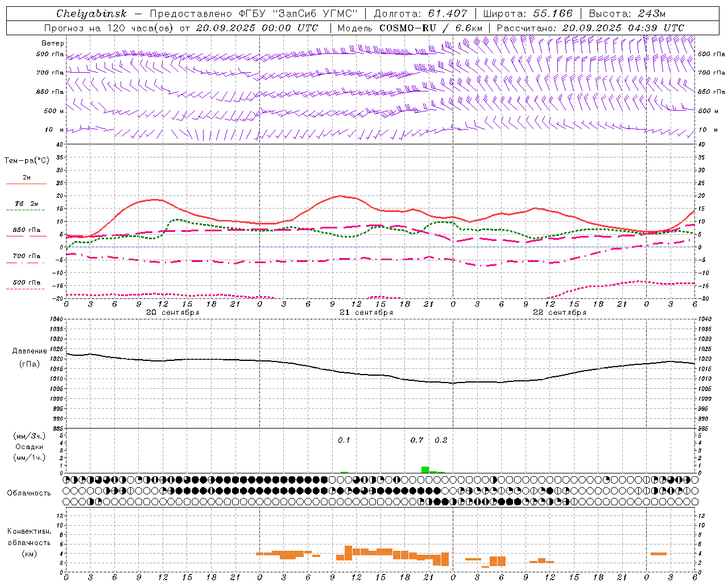Click the '20 сентября' date label

point(173,313)
